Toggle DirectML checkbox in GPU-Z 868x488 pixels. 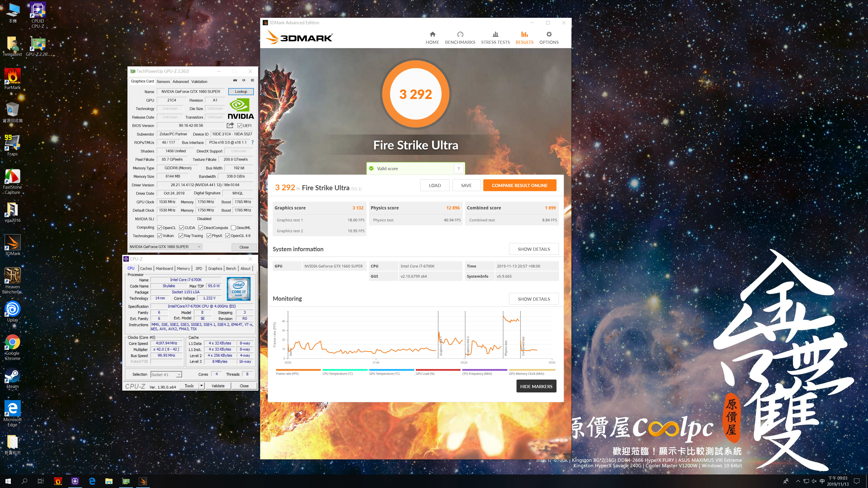click(233, 228)
